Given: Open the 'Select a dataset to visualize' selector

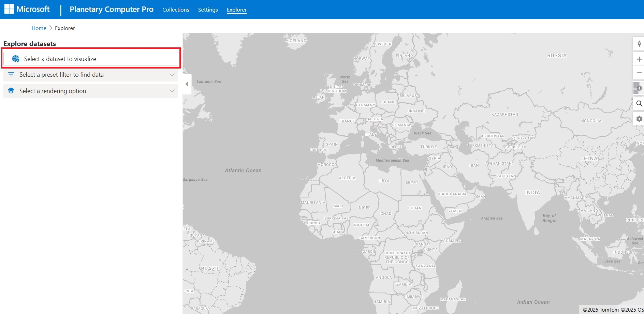Looking at the screenshot, I should pos(91,59).
